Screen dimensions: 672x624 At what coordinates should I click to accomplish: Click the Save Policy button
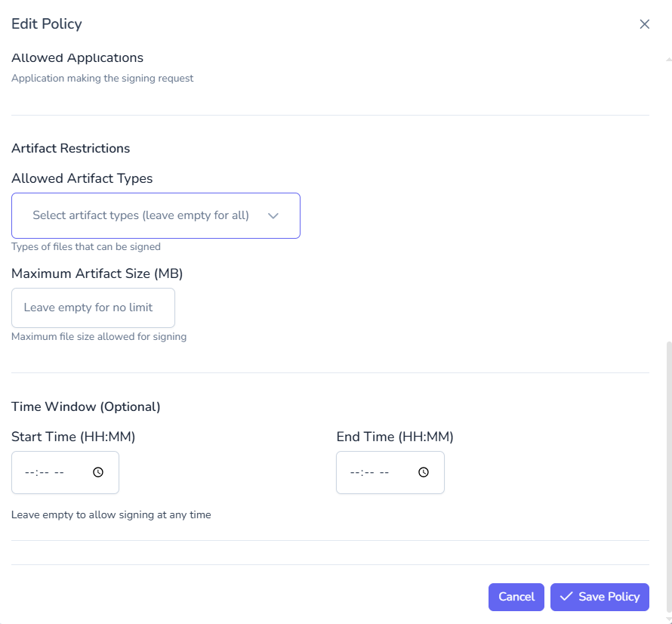pyautogui.click(x=600, y=597)
